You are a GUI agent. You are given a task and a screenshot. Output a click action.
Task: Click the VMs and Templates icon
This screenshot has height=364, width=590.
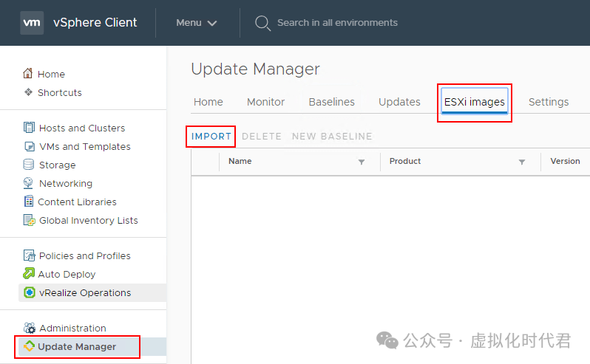(30, 146)
